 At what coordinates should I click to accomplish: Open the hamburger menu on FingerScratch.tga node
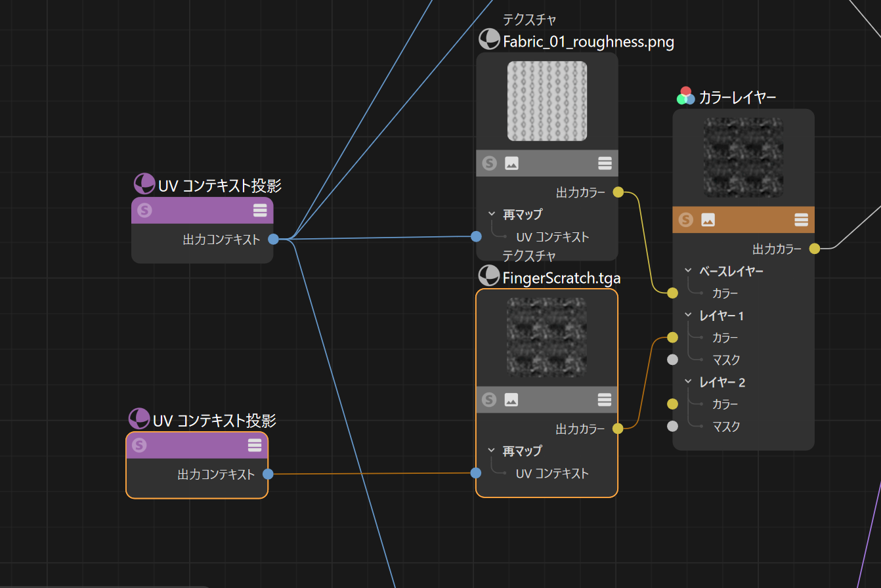605,400
